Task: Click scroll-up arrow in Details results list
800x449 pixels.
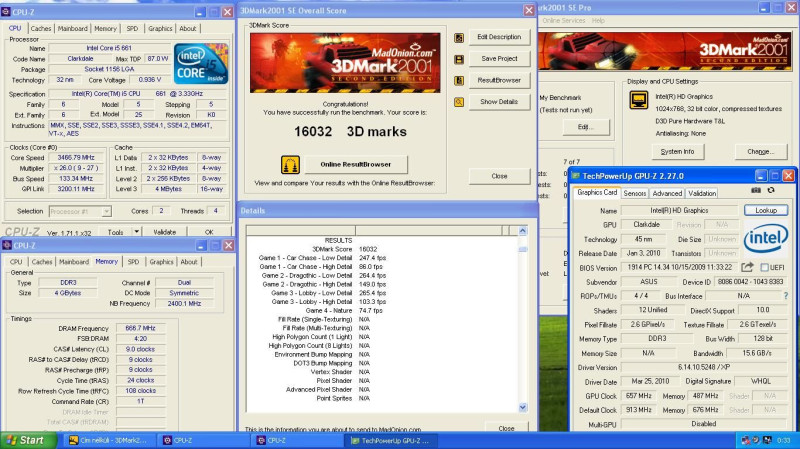Action: click(522, 231)
